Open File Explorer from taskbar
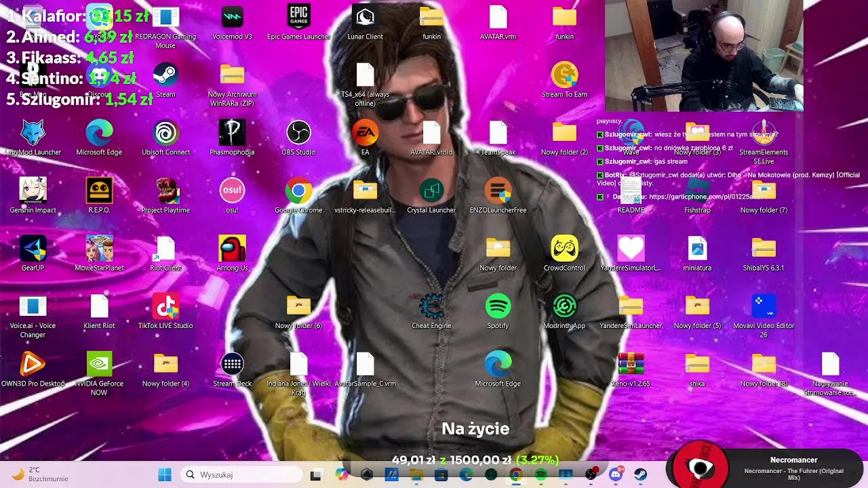The width and height of the screenshot is (868, 488). pyautogui.click(x=416, y=474)
